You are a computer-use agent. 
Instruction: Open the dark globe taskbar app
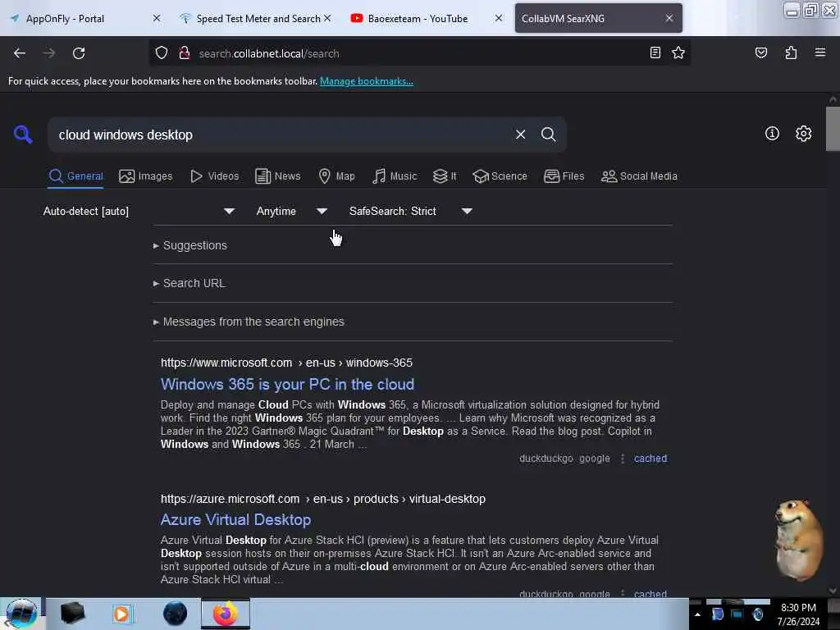click(176, 614)
